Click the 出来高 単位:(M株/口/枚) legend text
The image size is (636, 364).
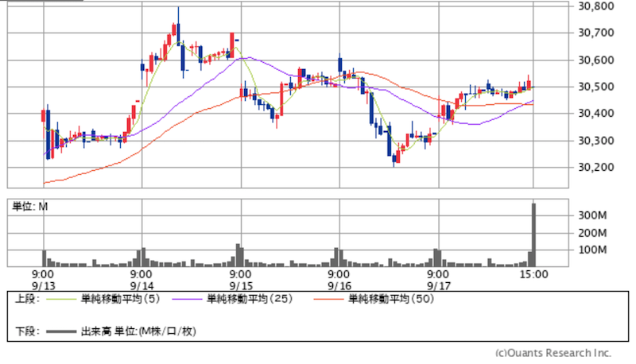(x=138, y=331)
